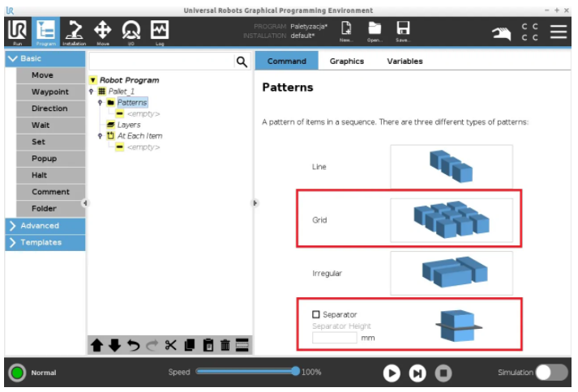
Task: Insert a Halt command
Action: (51, 176)
